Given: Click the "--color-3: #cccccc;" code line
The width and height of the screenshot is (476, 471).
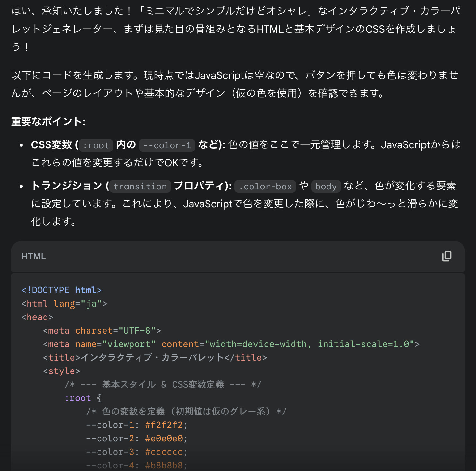Looking at the screenshot, I should [x=137, y=452].
